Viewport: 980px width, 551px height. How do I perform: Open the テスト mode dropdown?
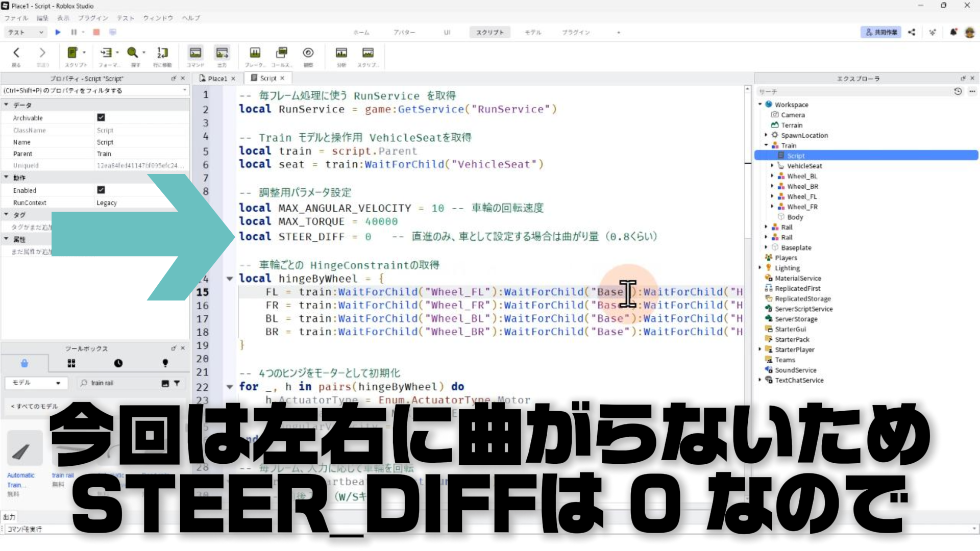click(x=26, y=32)
